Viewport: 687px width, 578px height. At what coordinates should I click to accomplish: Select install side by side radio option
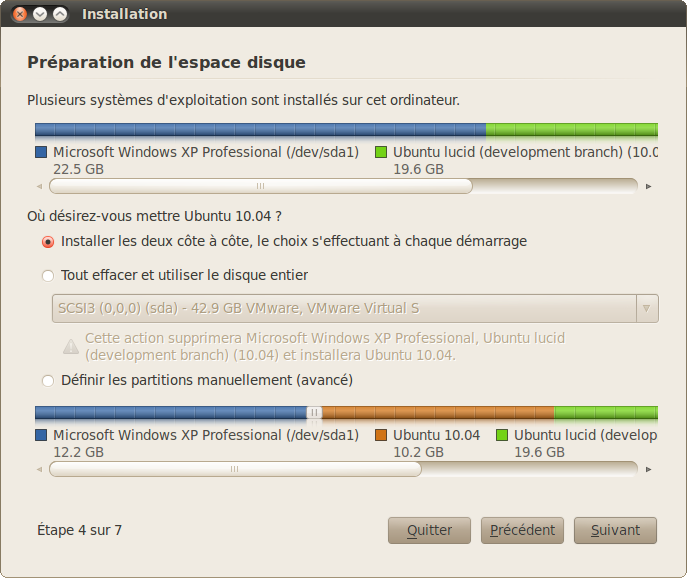click(48, 242)
